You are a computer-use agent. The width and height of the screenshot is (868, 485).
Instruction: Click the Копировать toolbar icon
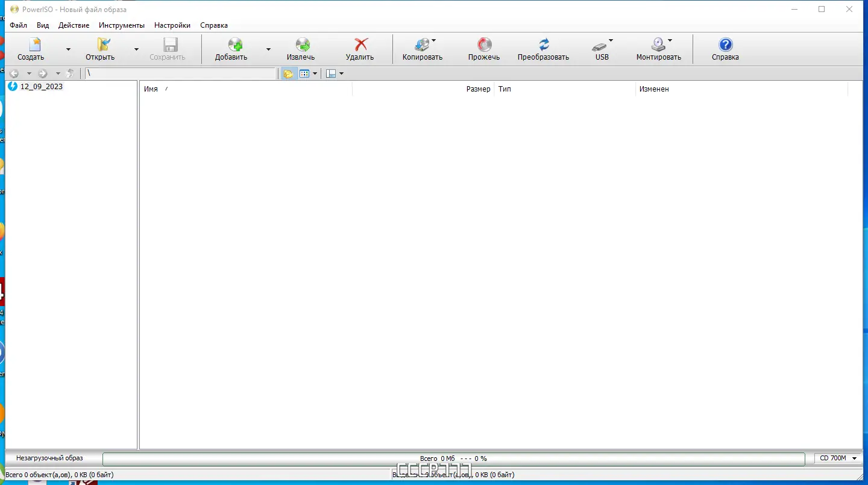tap(423, 45)
